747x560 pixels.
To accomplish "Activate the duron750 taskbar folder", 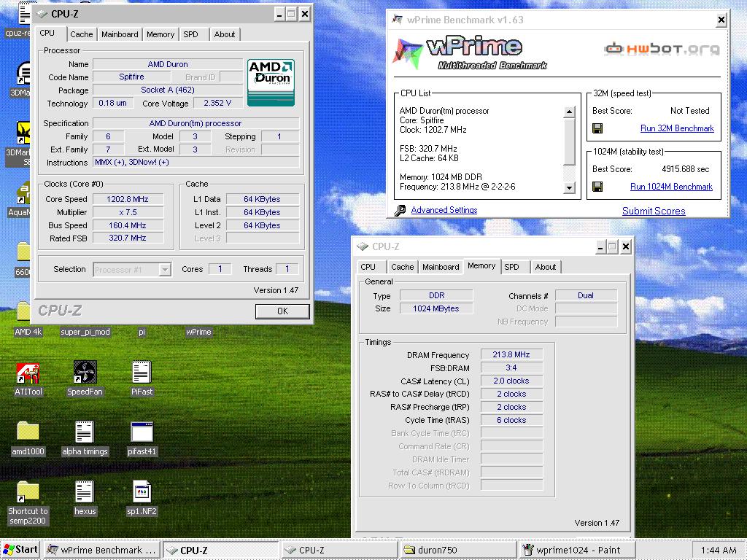I will click(457, 550).
